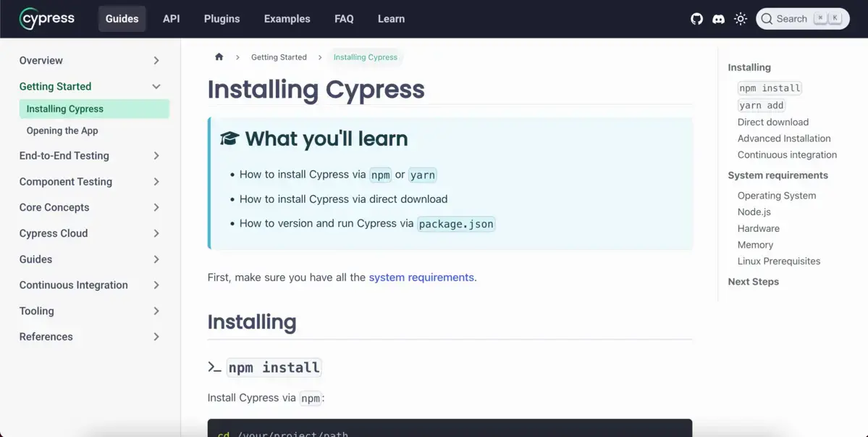Switch to the Examples tab

pos(287,19)
